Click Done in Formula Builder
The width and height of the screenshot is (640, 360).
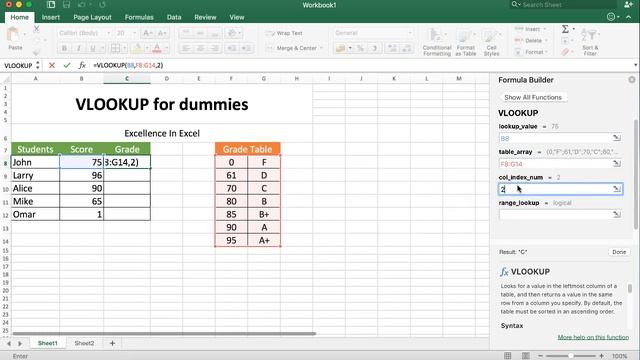point(619,252)
